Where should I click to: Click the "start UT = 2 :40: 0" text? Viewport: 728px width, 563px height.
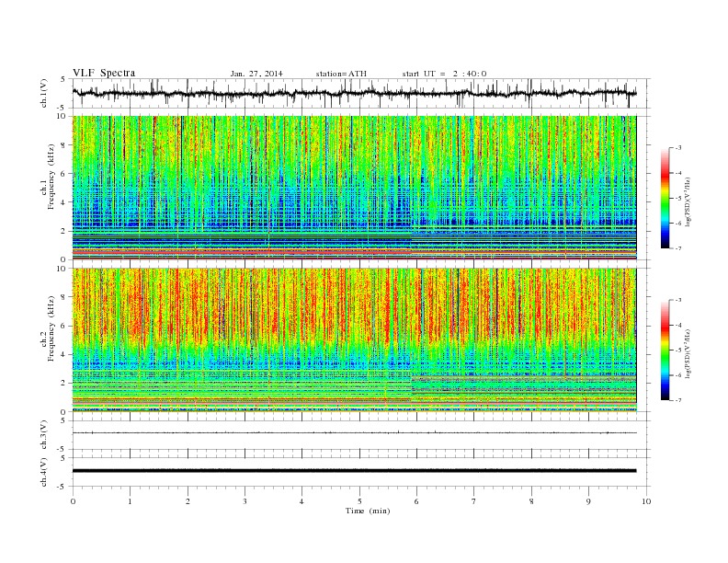pyautogui.click(x=444, y=74)
